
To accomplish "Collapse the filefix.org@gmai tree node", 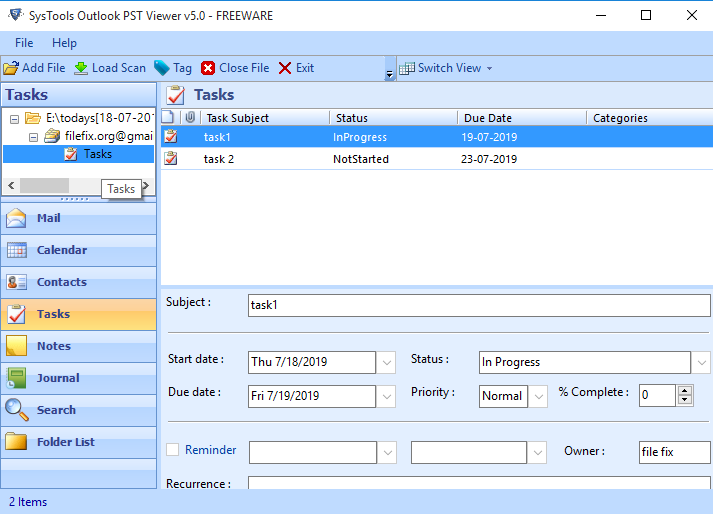I will click(x=33, y=137).
